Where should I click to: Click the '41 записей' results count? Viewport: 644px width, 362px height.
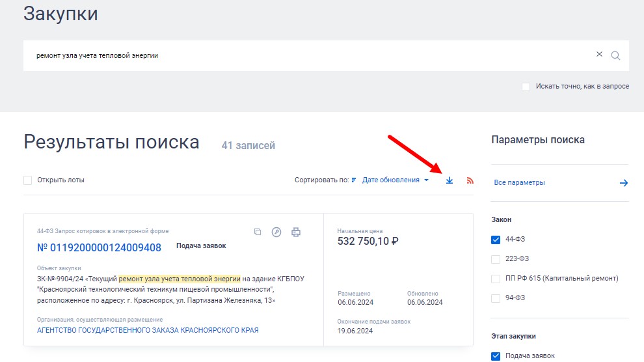coord(248,145)
